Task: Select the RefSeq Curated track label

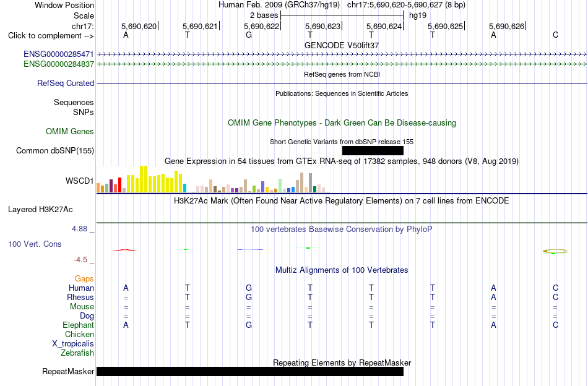Action: point(65,83)
